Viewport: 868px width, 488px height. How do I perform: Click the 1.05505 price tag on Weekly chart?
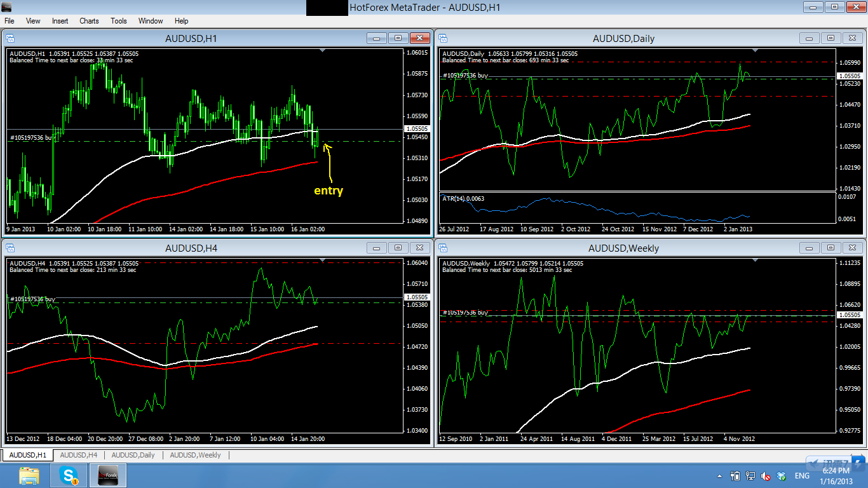coord(850,315)
